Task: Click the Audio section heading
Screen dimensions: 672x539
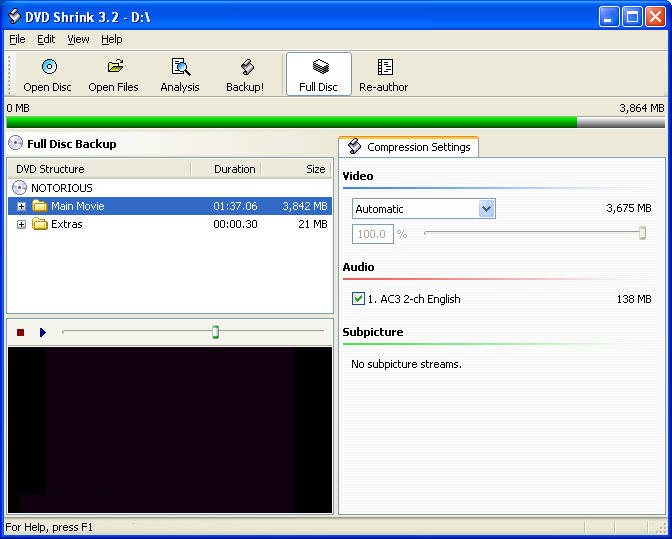Action: [x=358, y=267]
